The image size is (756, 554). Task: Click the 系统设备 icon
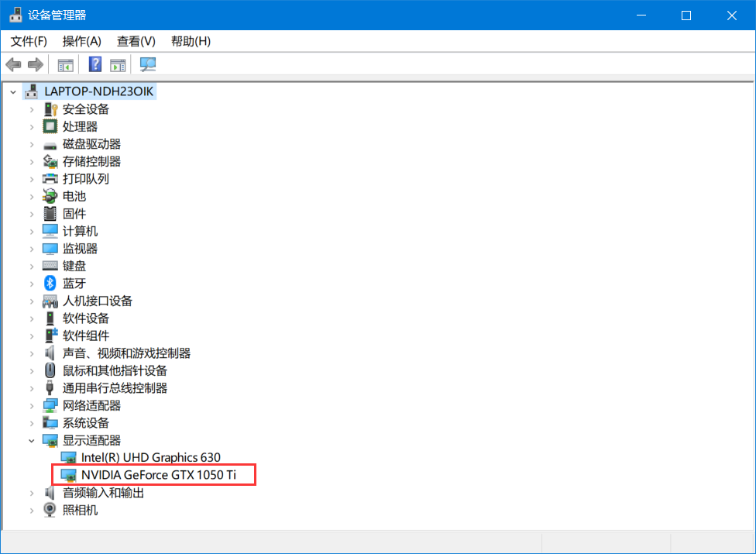click(x=50, y=423)
